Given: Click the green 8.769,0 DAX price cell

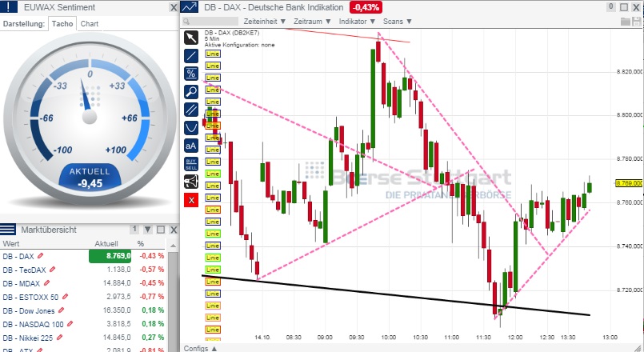Looking at the screenshot, I should pos(110,256).
